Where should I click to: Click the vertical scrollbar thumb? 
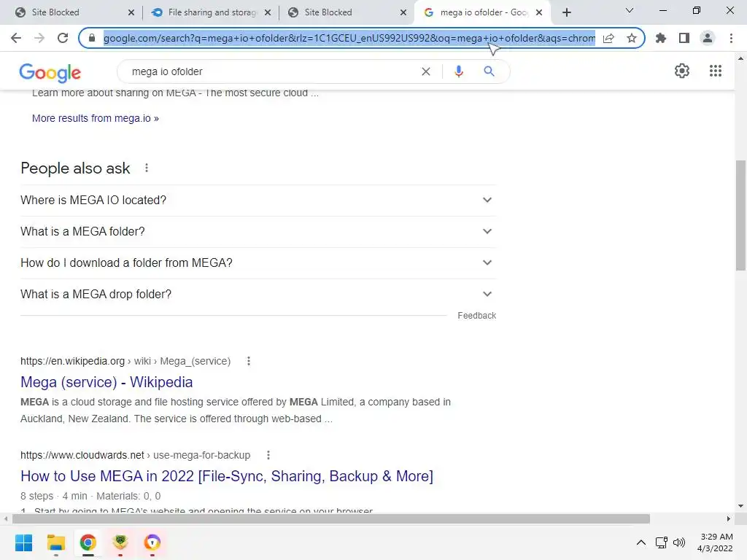(740, 215)
